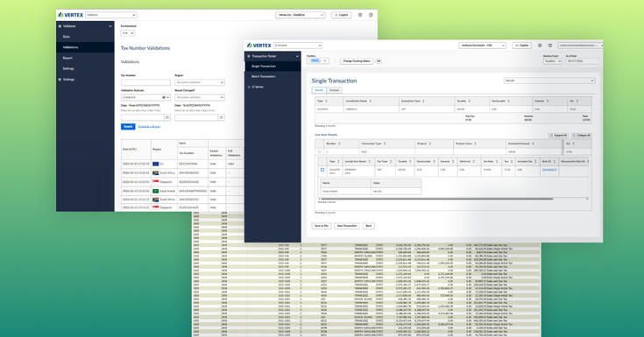Select the selected partition chip in the Partition field

[x=315, y=60]
